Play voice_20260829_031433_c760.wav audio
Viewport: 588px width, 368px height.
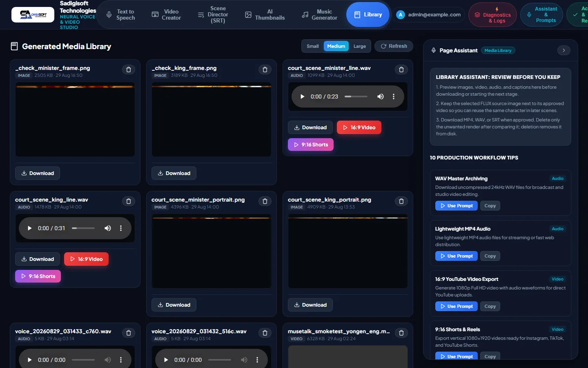[29, 360]
